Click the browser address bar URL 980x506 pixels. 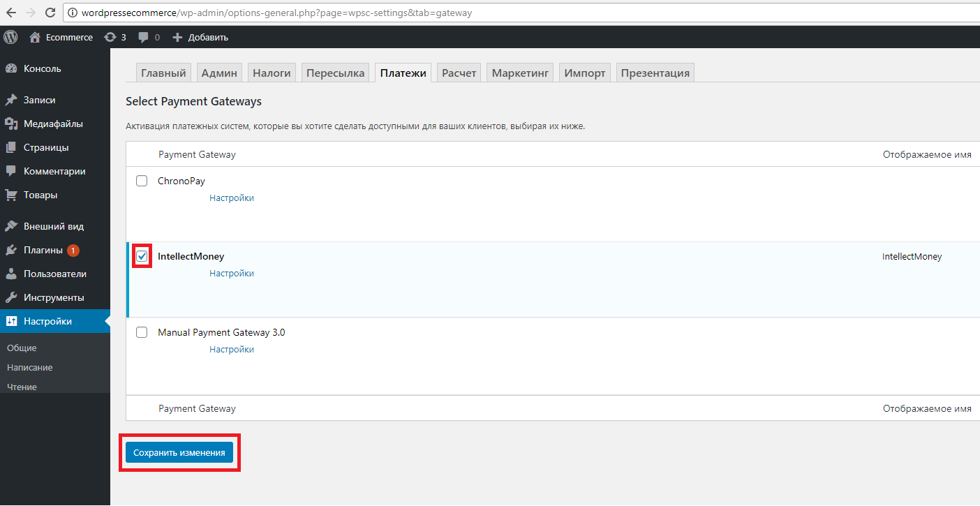point(279,13)
